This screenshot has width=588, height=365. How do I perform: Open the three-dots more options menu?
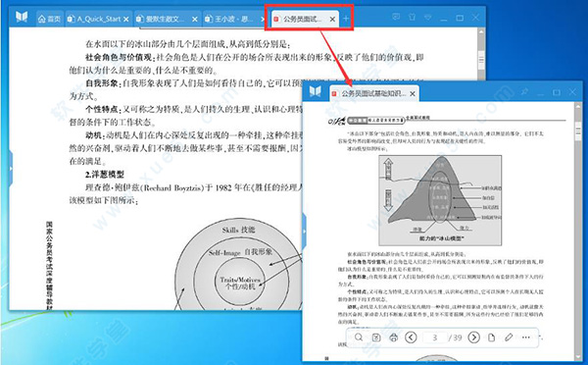pyautogui.click(x=525, y=338)
